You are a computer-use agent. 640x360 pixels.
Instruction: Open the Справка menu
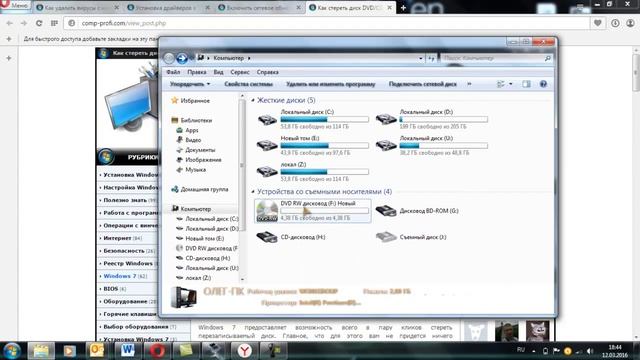tap(268, 72)
